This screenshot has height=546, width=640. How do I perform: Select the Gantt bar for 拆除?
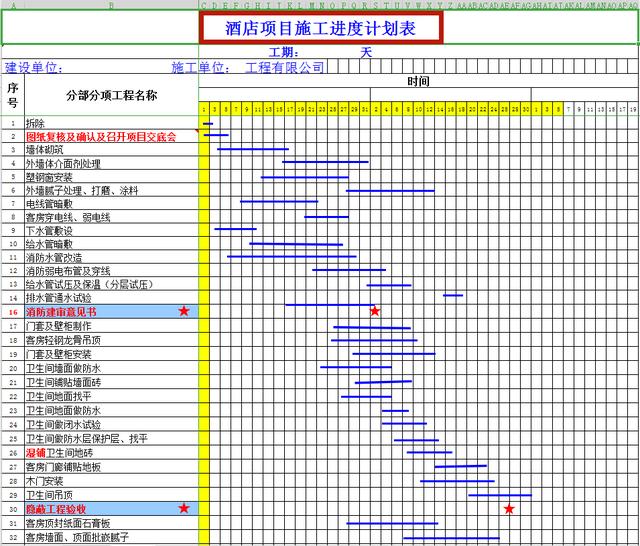pyautogui.click(x=208, y=124)
